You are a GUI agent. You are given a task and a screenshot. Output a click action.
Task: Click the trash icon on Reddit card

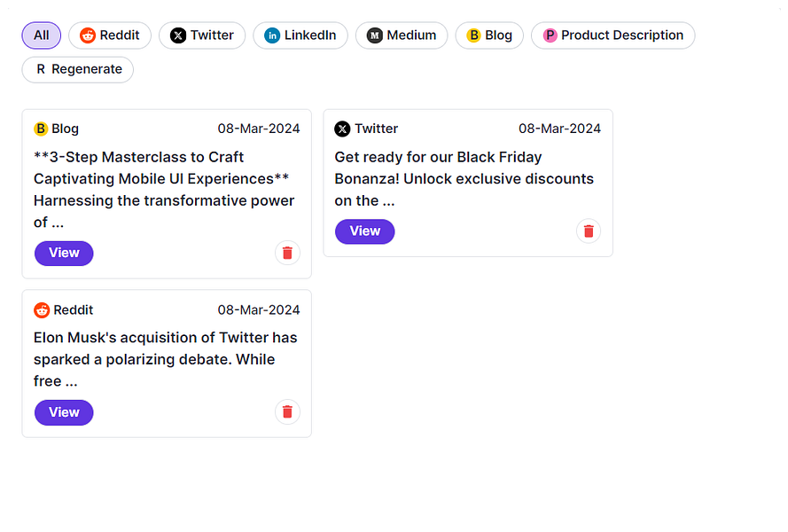(x=287, y=411)
